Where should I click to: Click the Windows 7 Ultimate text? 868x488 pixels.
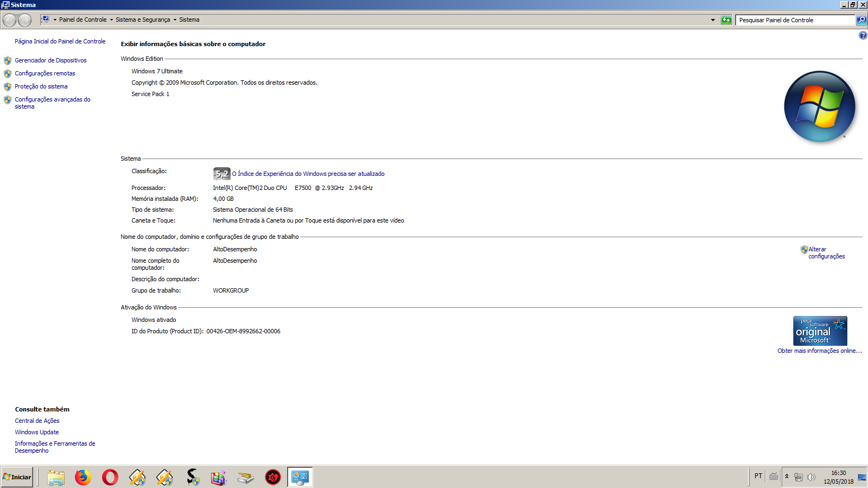(157, 71)
